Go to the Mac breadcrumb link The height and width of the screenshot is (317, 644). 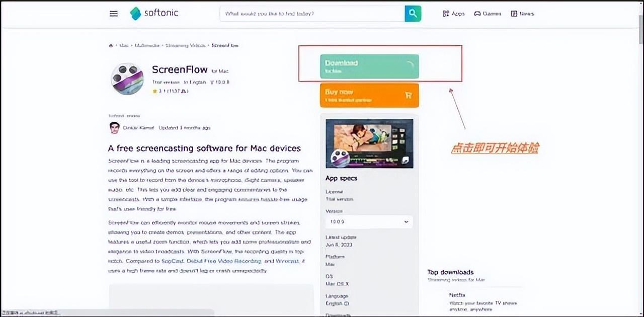124,45
